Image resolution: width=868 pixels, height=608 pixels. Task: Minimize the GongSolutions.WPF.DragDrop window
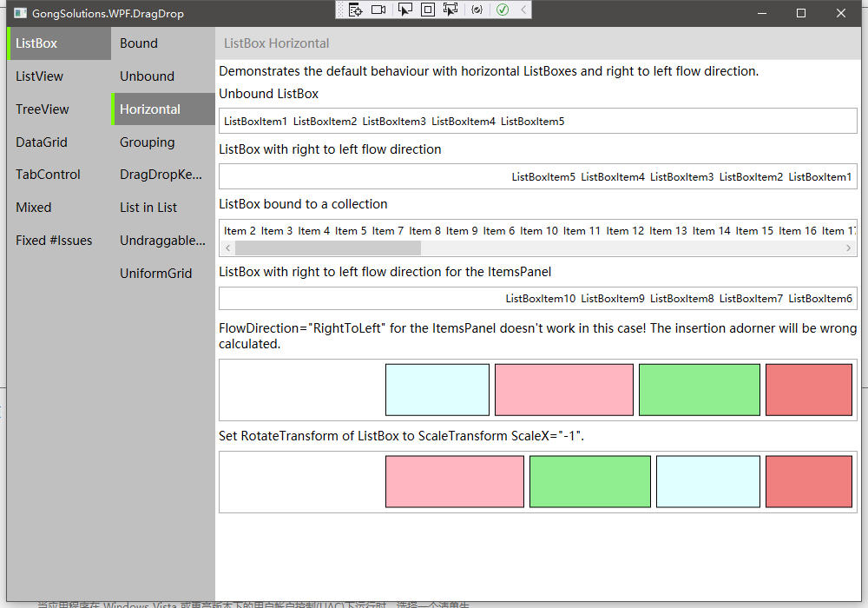pos(762,13)
